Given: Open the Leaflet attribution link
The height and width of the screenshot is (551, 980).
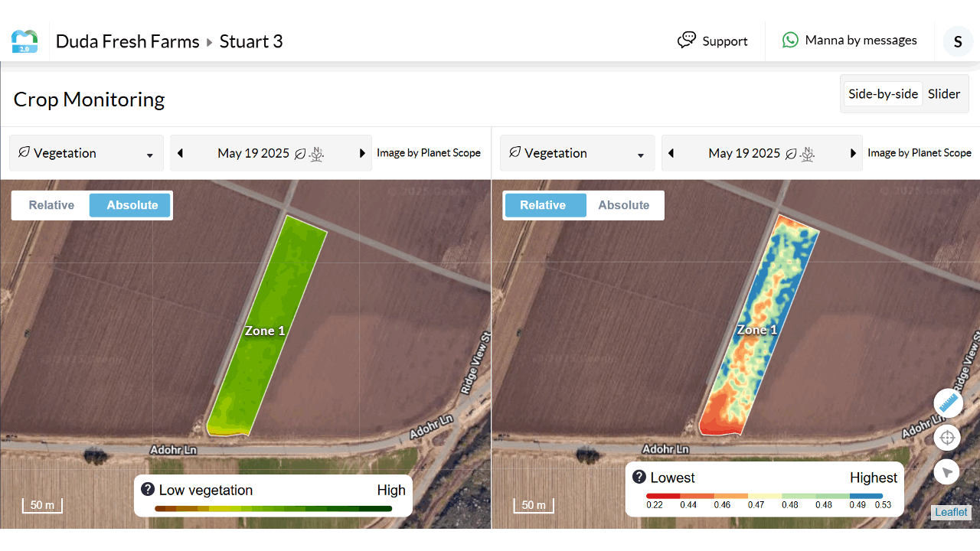Looking at the screenshot, I should pos(951,512).
